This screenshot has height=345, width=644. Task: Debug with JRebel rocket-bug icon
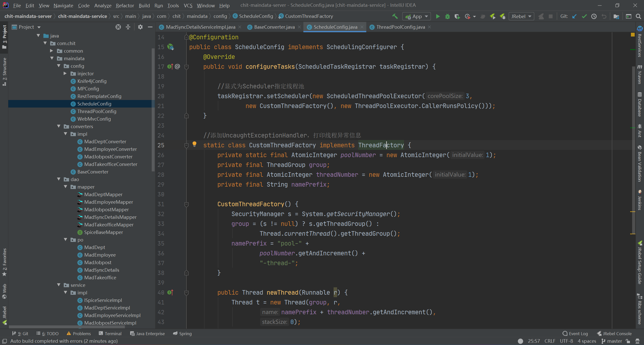503,16
